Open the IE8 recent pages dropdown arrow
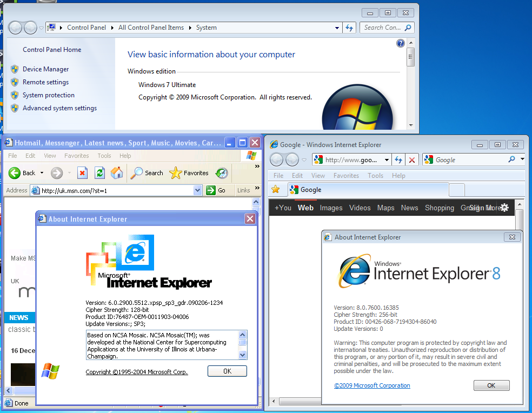Image resolution: width=532 pixels, height=413 pixels. tap(304, 159)
